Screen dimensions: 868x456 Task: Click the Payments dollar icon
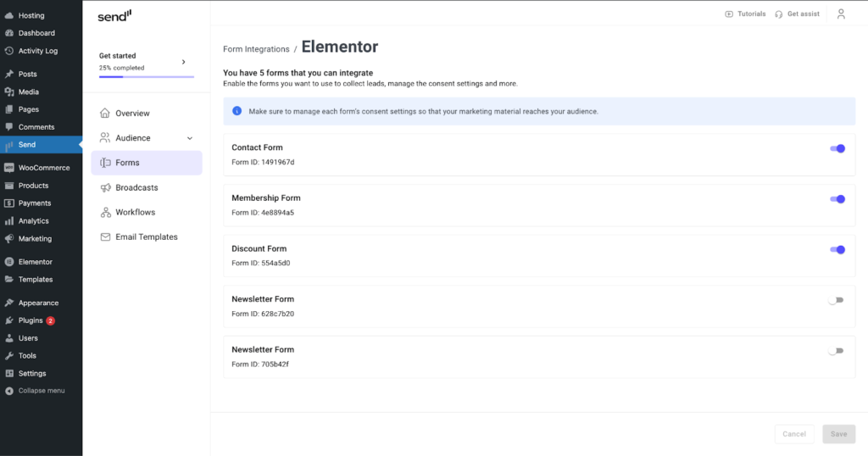[x=8, y=203]
